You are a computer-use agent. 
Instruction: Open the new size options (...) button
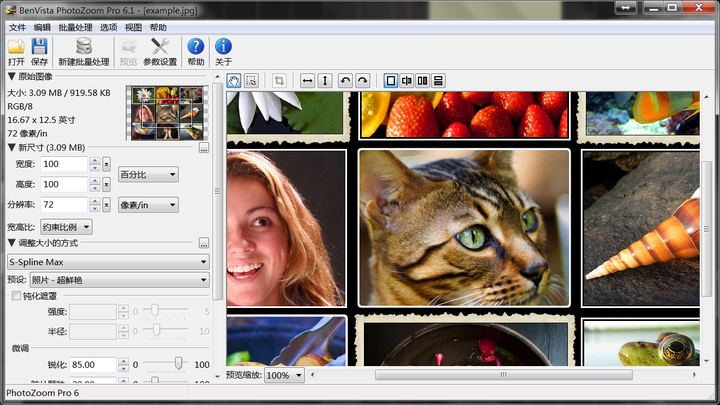coord(204,148)
